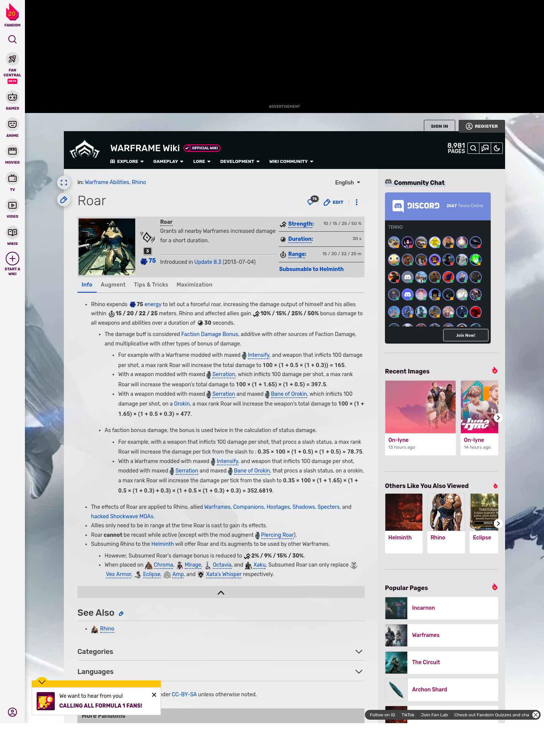Open the sidebar search icon
The width and height of the screenshot is (544, 756).
(x=12, y=39)
